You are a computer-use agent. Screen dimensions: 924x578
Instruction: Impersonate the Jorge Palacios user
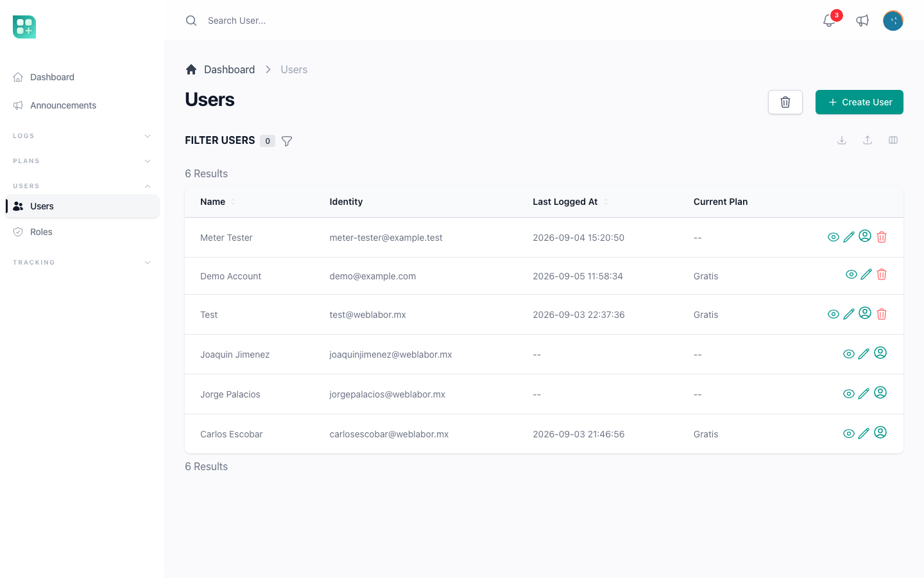point(880,392)
